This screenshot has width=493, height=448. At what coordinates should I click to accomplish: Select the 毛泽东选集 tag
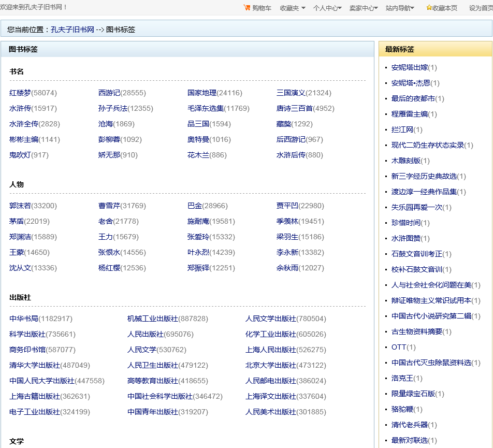[x=206, y=108]
